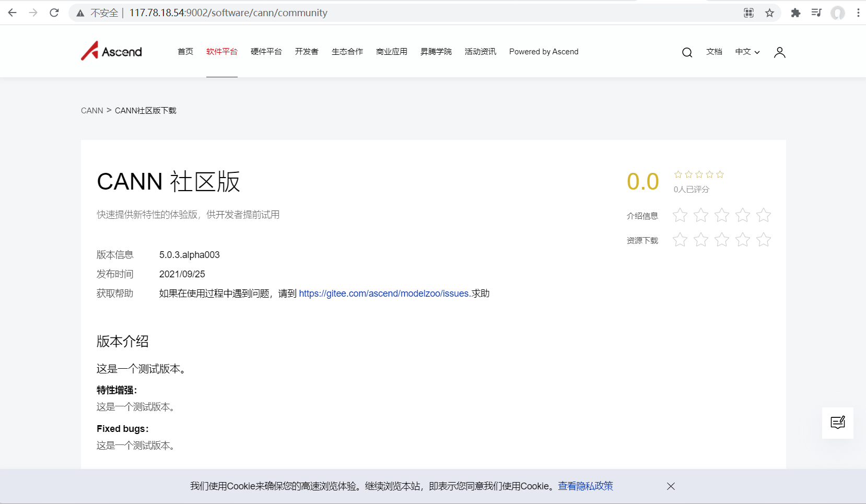
Task: Rate 介绍信息 with third star
Action: pos(722,215)
